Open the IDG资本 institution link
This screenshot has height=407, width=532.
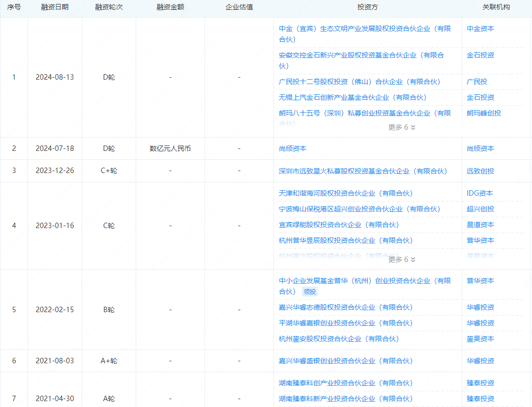479,193
